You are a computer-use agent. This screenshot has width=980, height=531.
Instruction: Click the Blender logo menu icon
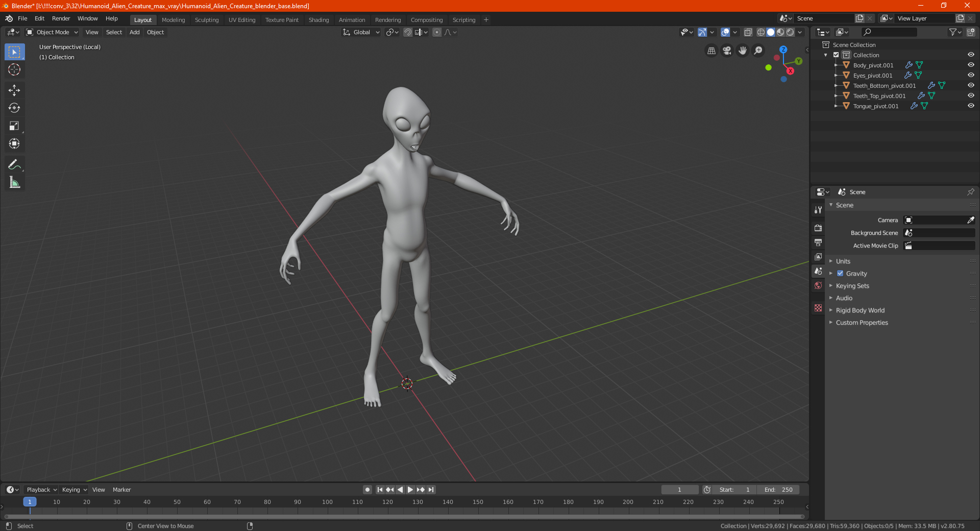click(x=9, y=18)
